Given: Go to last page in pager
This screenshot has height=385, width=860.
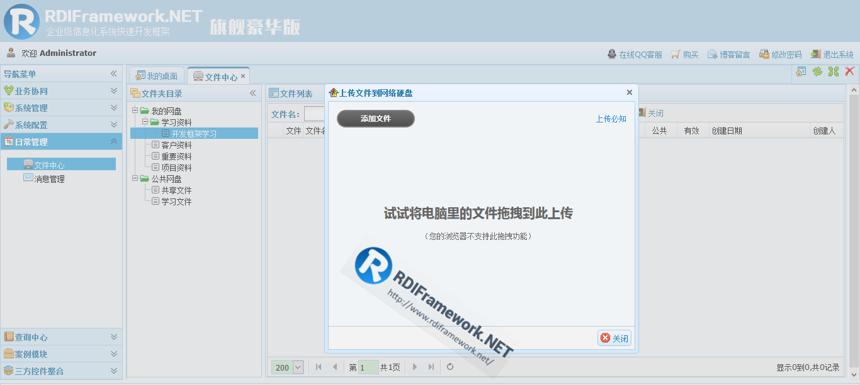Looking at the screenshot, I should [x=431, y=367].
